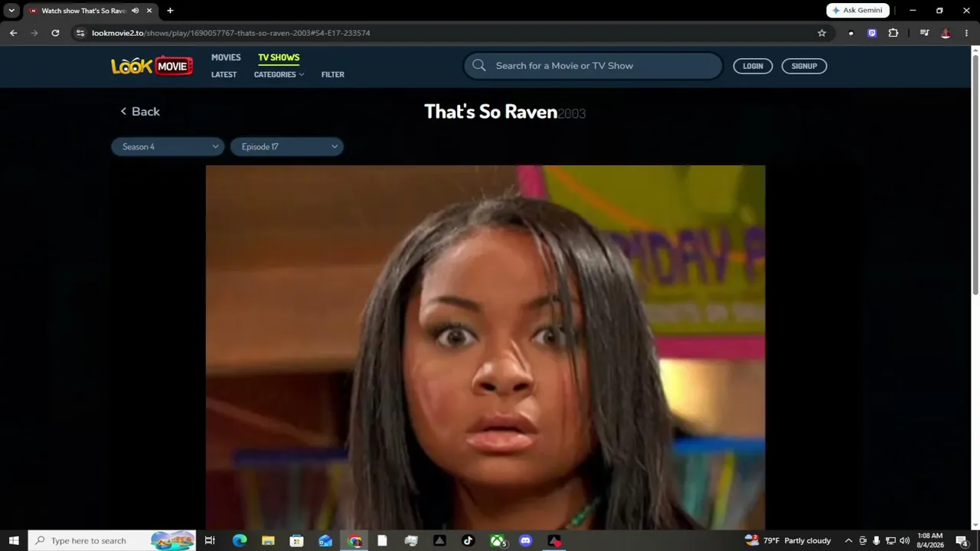The height and width of the screenshot is (551, 980).
Task: Select the That's So Raven browser tab
Action: [x=84, y=11]
